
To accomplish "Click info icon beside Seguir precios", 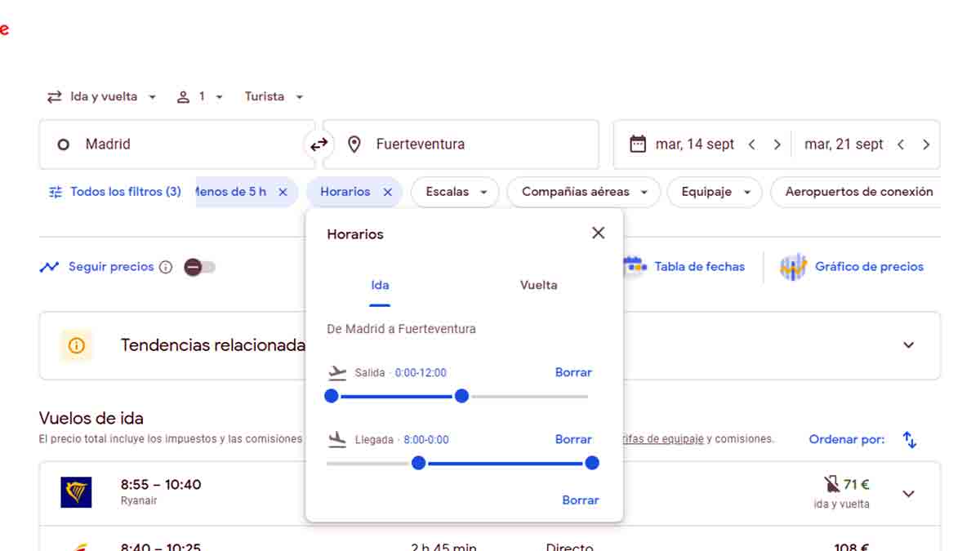I will click(x=166, y=267).
